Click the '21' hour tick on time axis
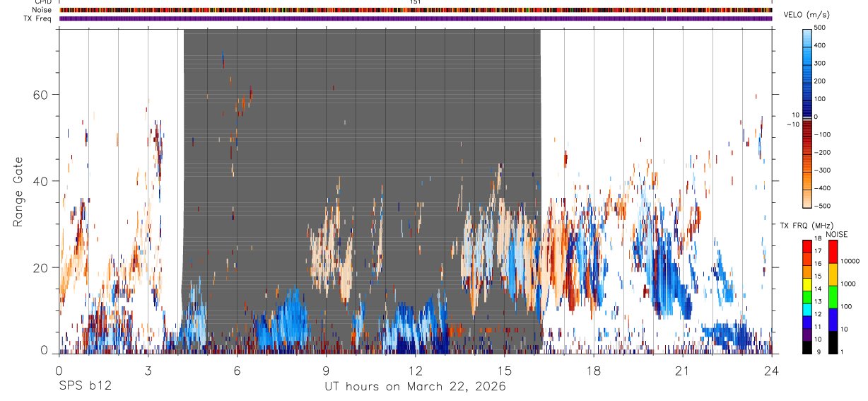The image size is (868, 401). 683,370
